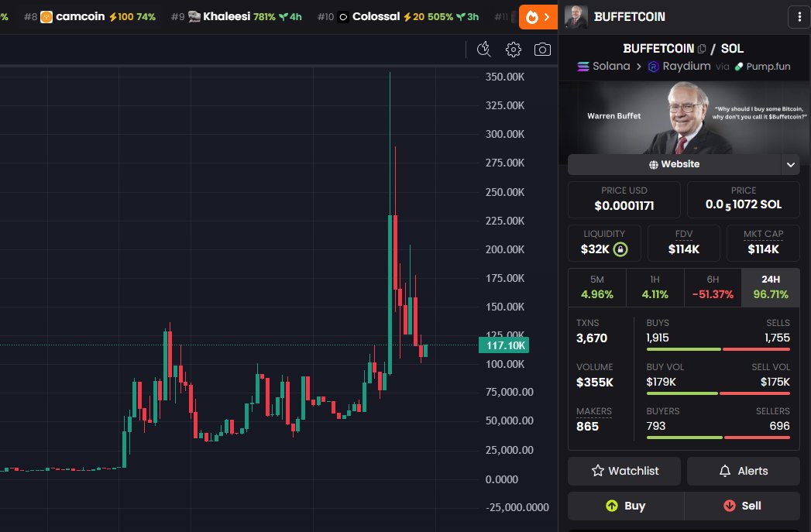Click the BUFFETCOIN / SOL pair title
Viewport: 811px width, 532px height.
click(682, 49)
